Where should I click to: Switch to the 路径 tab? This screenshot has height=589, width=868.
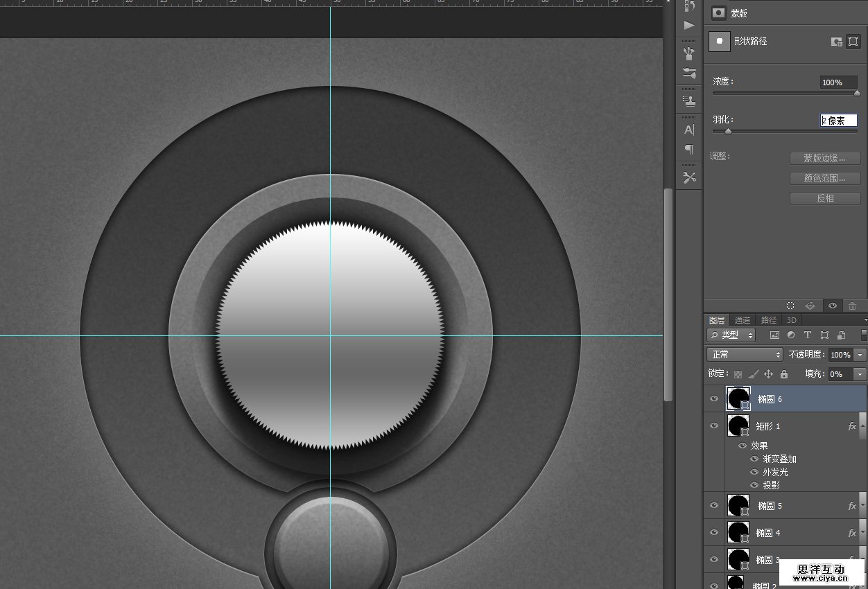click(769, 320)
